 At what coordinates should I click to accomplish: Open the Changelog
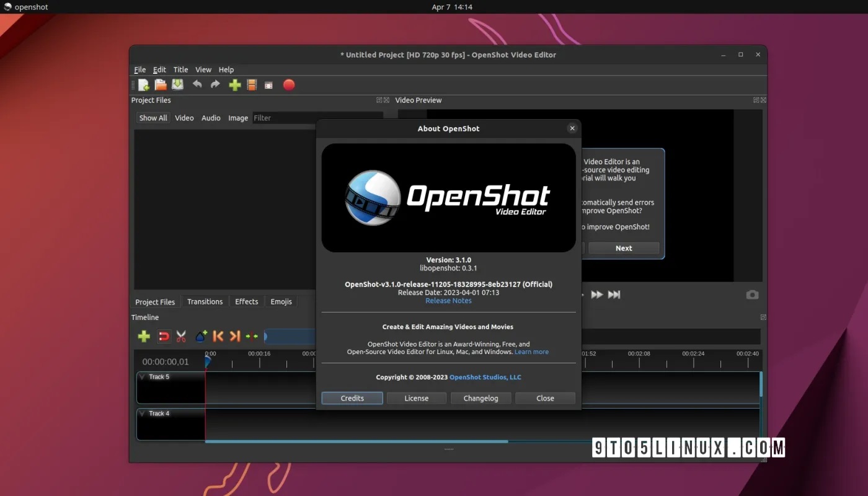481,398
